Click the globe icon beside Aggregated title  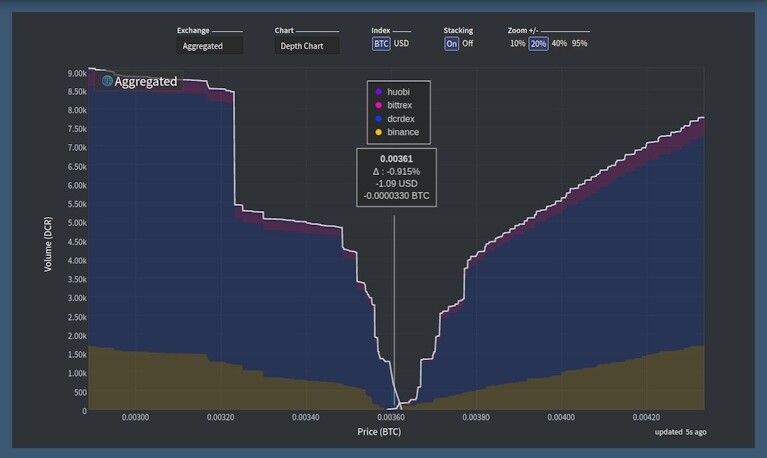(x=107, y=81)
